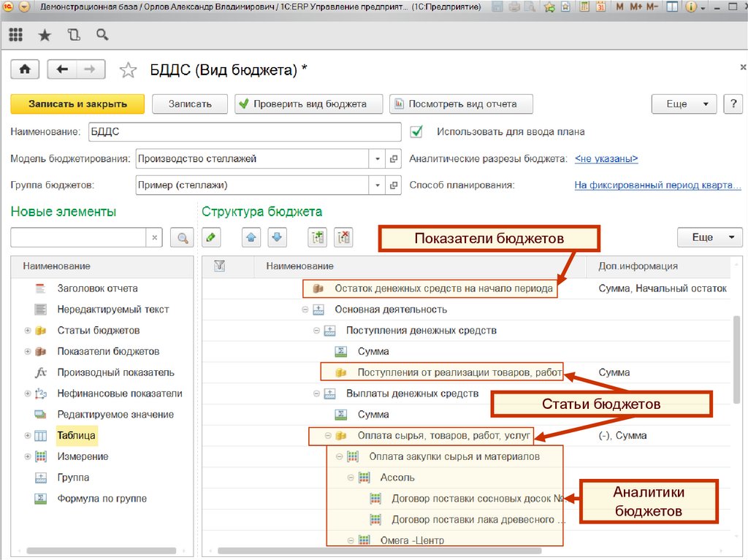
Task: Expand Показатели бюджетов in new elements
Action: (x=28, y=351)
